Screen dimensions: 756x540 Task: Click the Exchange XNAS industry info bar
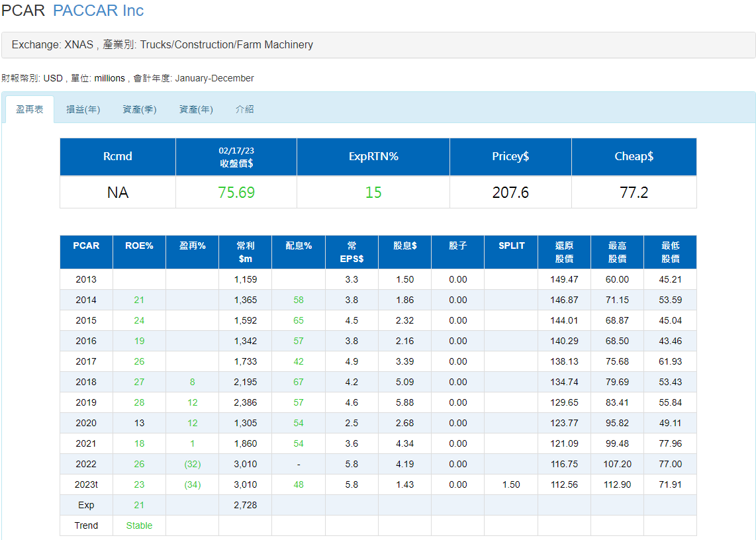tap(379, 45)
